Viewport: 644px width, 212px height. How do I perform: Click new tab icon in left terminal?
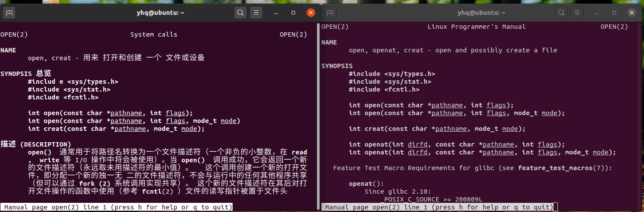coord(9,13)
